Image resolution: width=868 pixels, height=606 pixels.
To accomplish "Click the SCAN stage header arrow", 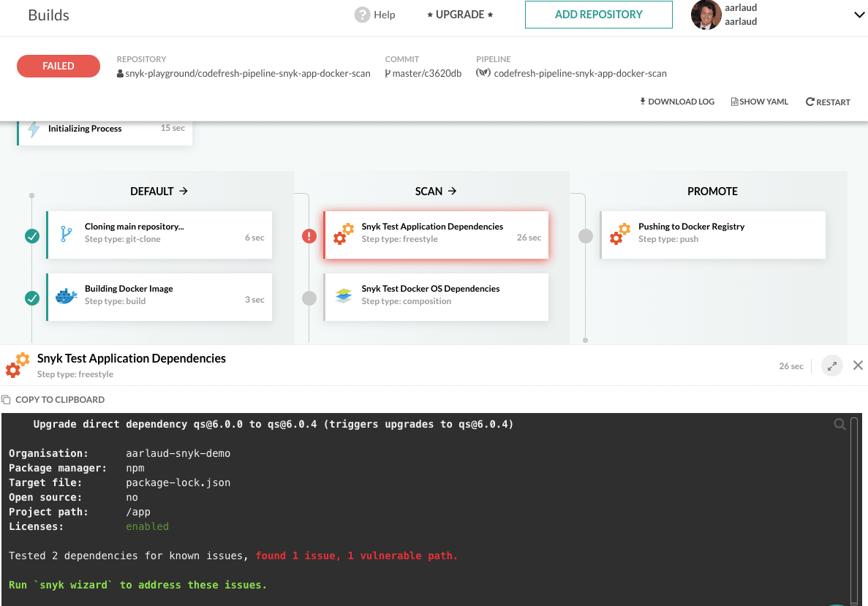I will (x=452, y=191).
